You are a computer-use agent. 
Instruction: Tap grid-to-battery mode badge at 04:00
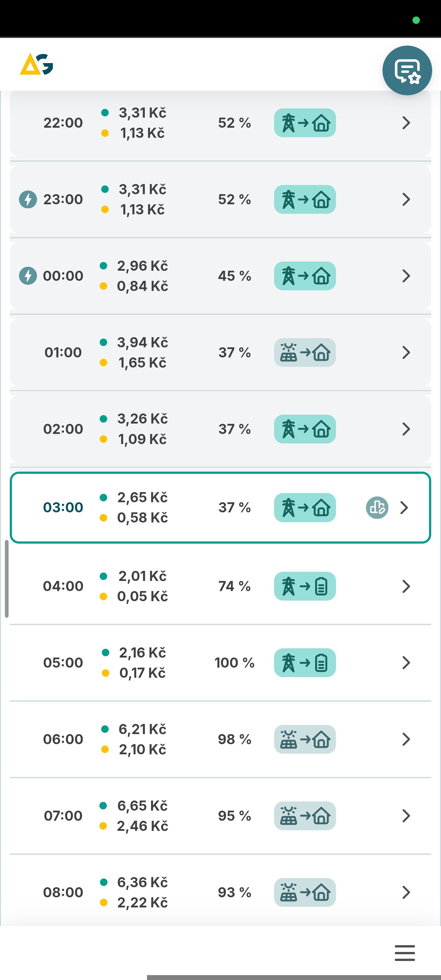305,586
